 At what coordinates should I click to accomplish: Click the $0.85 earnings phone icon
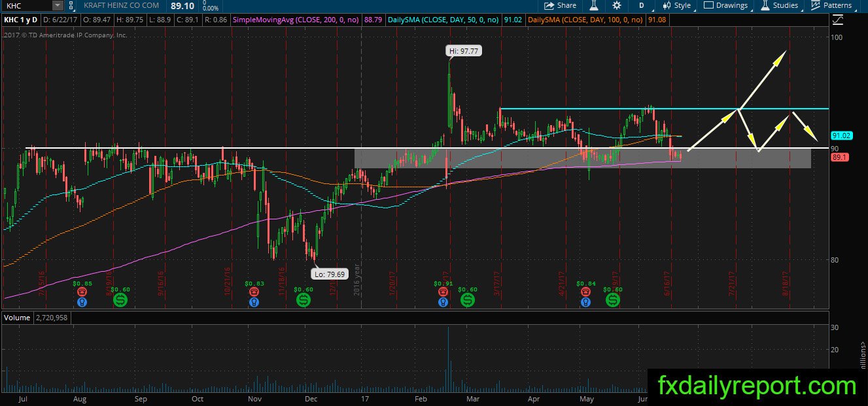coord(82,291)
